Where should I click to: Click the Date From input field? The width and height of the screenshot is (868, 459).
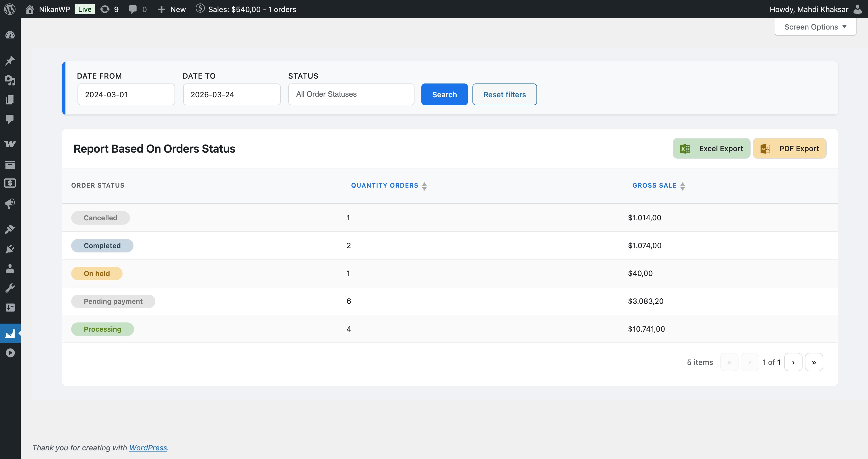(126, 95)
